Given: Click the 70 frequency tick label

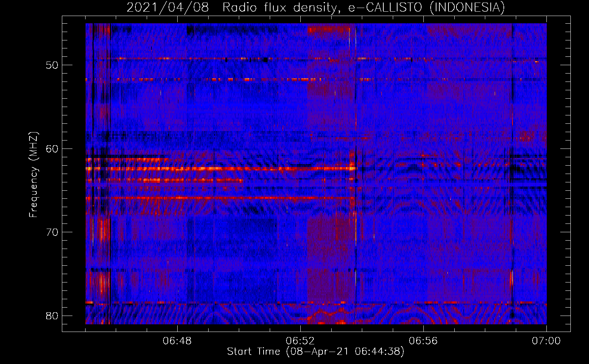Looking at the screenshot, I should (x=52, y=232).
